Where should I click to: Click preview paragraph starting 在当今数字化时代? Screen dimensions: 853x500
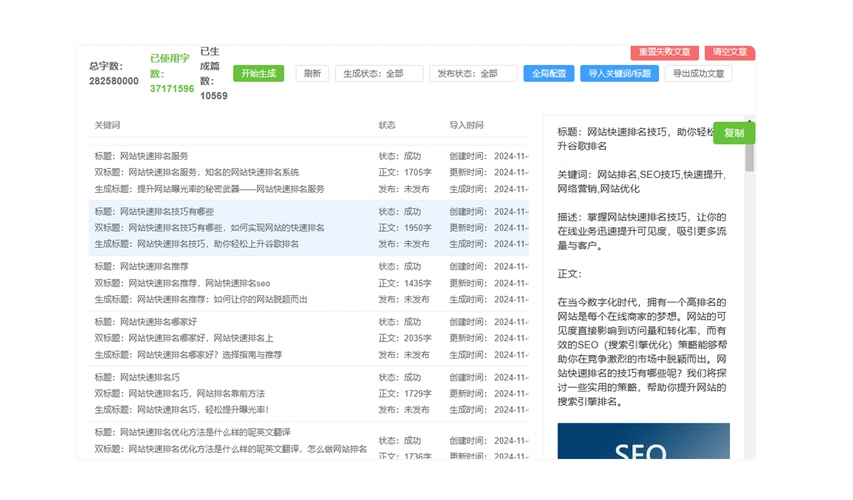[x=642, y=352]
